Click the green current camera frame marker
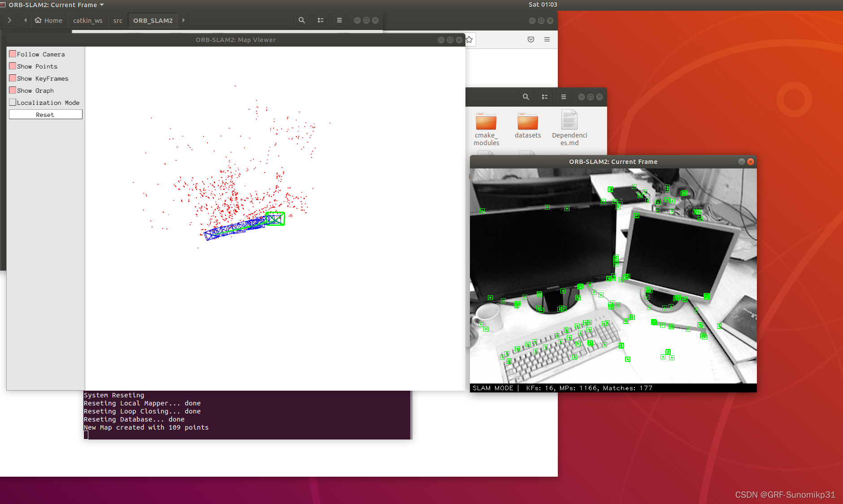Screen dimensions: 843x504 point(275,219)
